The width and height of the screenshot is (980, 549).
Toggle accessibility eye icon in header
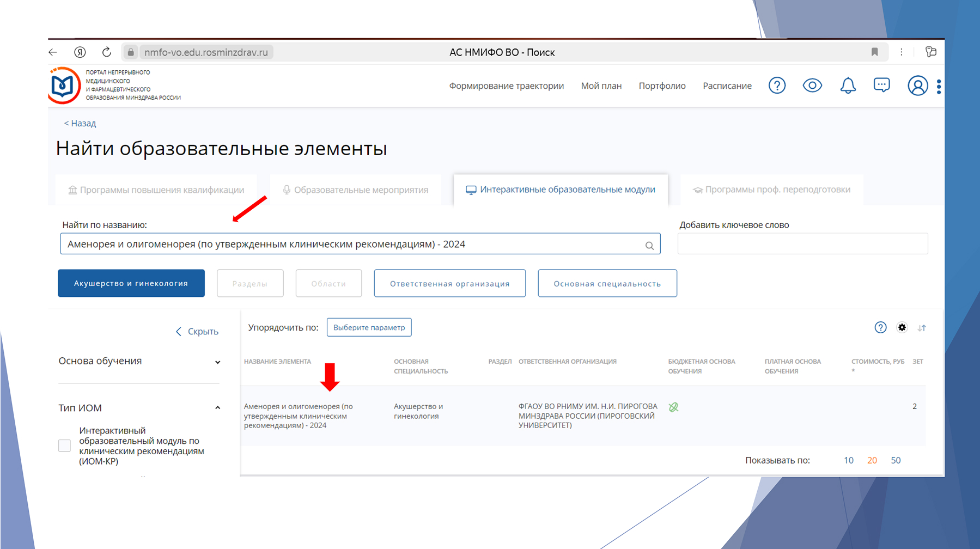click(x=812, y=86)
